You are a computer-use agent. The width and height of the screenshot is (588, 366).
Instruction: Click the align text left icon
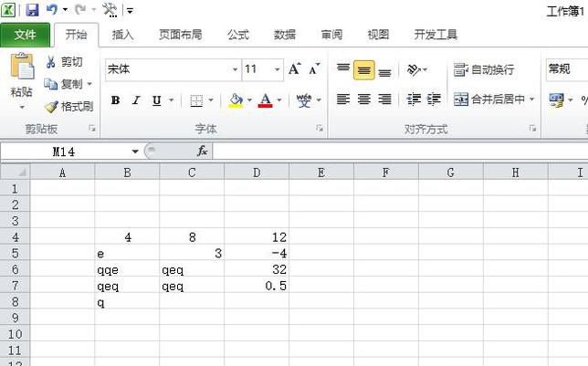pos(343,99)
